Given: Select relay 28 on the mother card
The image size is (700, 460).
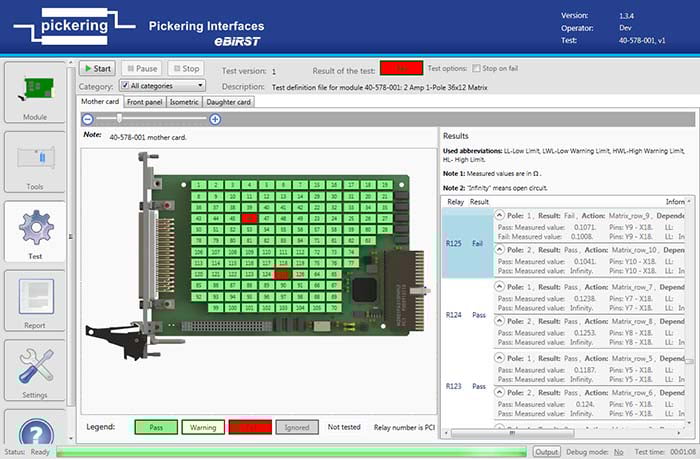Looking at the screenshot, I should (385, 230).
